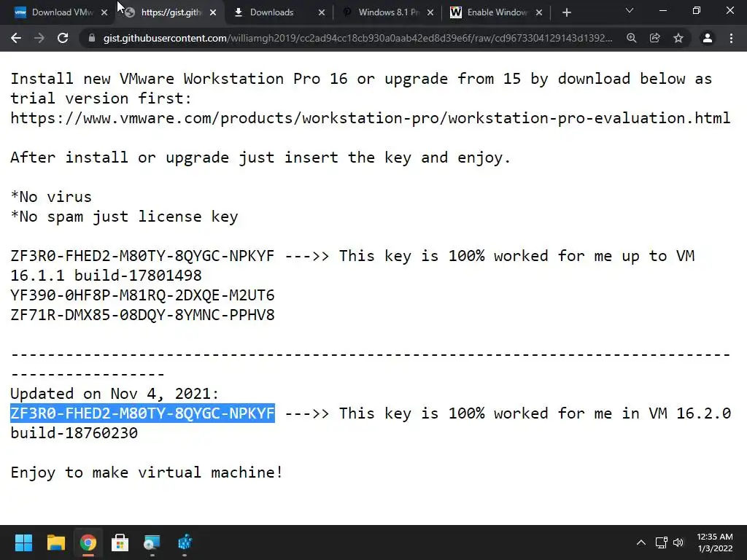Restore down the Chrome window
This screenshot has height=560, width=747.
coord(697,10)
